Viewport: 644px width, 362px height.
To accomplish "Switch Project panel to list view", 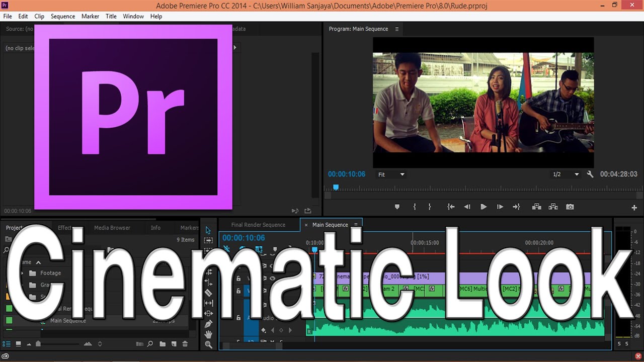I will pos(7,344).
